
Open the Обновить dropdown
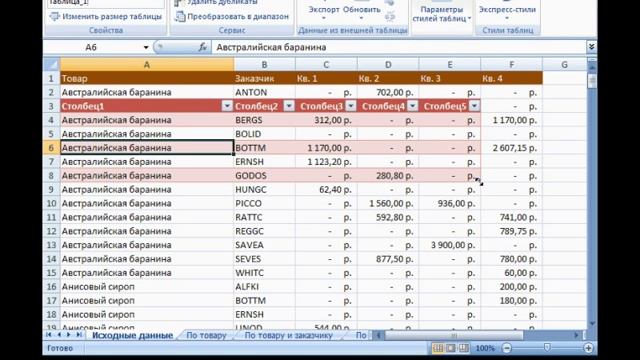(361, 12)
